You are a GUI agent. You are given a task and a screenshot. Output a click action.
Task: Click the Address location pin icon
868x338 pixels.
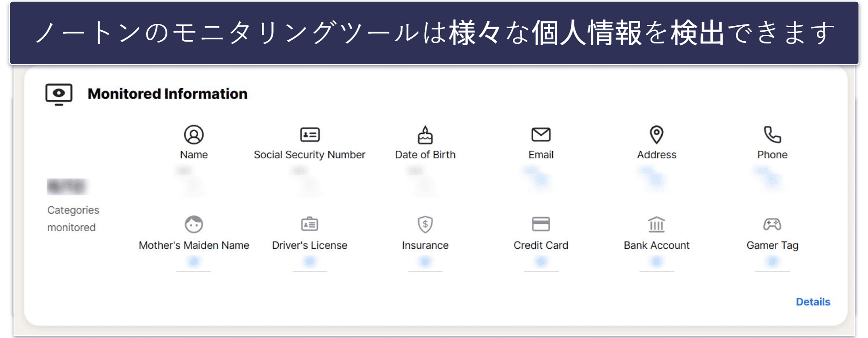[657, 134]
